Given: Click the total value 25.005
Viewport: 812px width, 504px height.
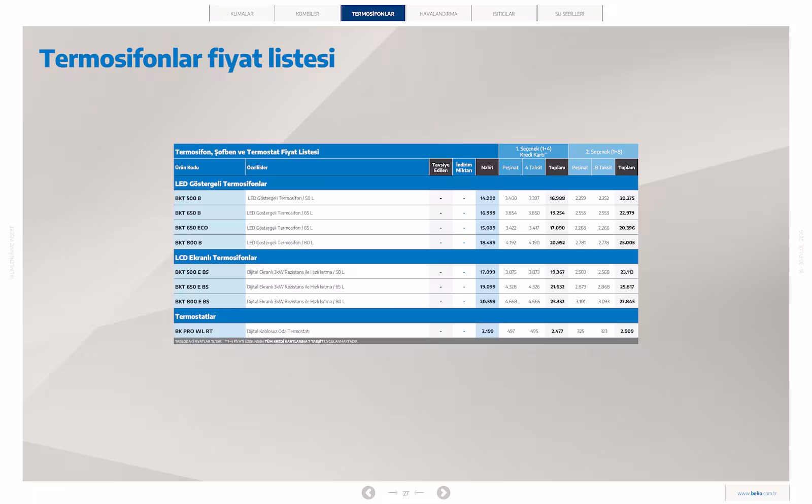Looking at the screenshot, I should click(x=627, y=242).
